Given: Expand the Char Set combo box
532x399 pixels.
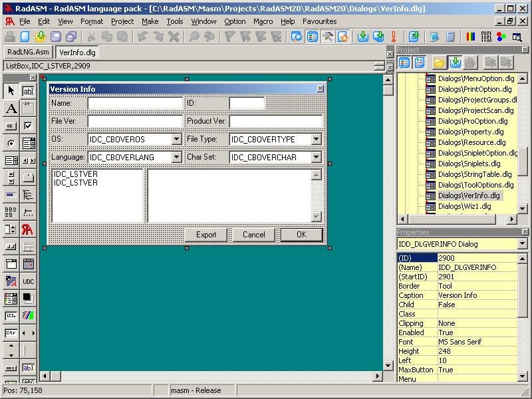Looking at the screenshot, I should point(318,158).
